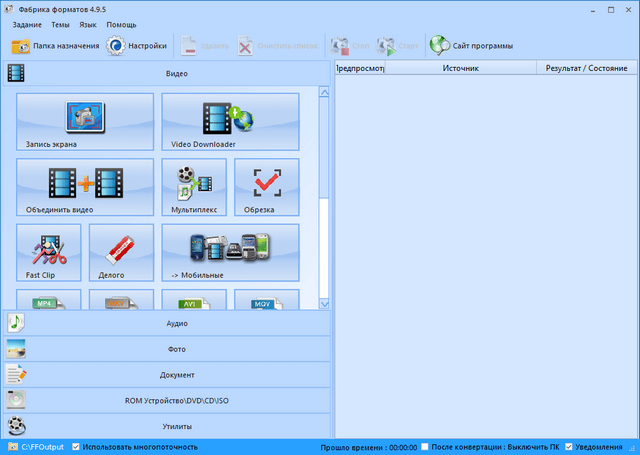
Task: Expand the Фото category panel
Action: (166, 350)
